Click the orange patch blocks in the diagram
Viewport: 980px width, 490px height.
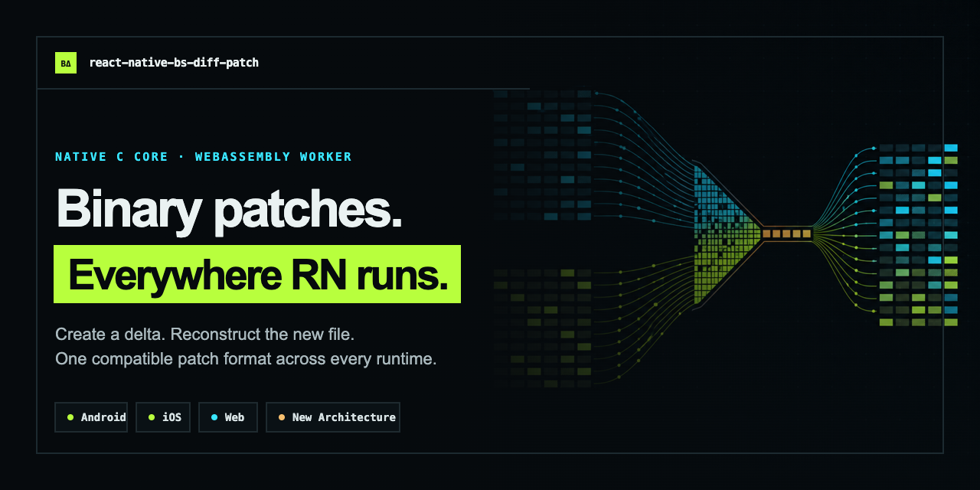pos(786,234)
